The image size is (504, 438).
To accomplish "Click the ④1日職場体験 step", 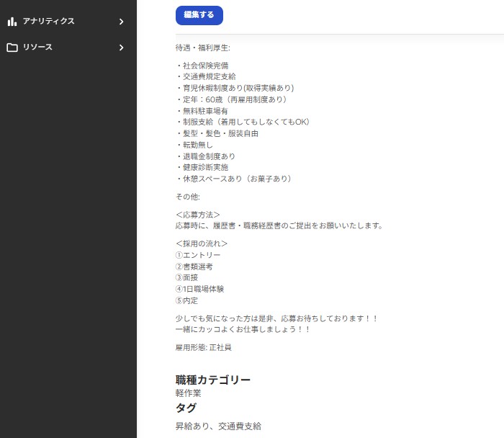I will 199,289.
